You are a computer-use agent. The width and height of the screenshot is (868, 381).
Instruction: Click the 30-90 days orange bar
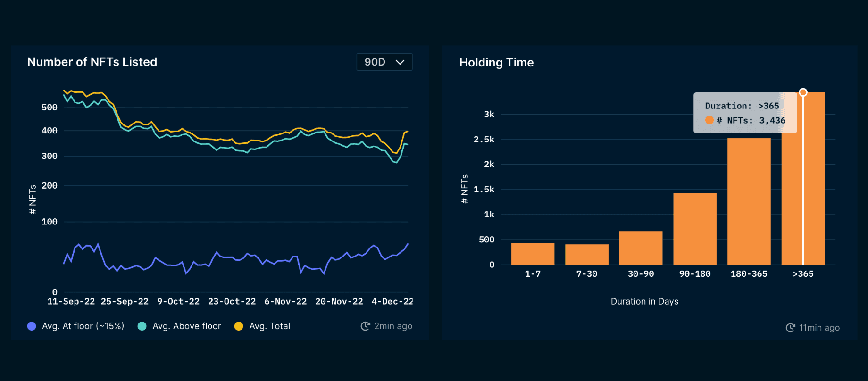tap(641, 248)
